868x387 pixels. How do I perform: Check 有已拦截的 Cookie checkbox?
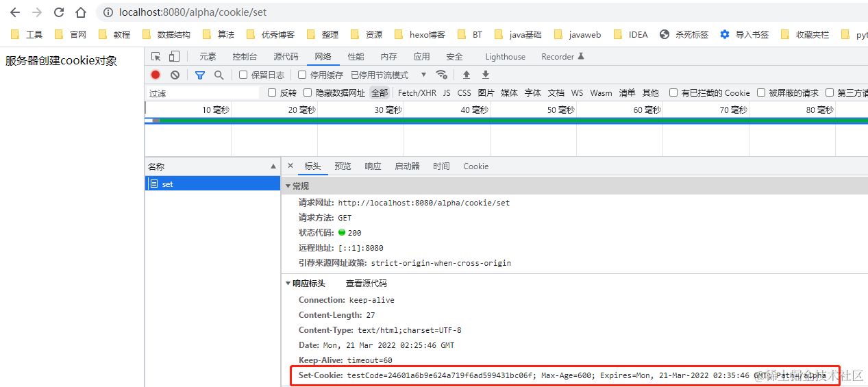click(x=673, y=92)
